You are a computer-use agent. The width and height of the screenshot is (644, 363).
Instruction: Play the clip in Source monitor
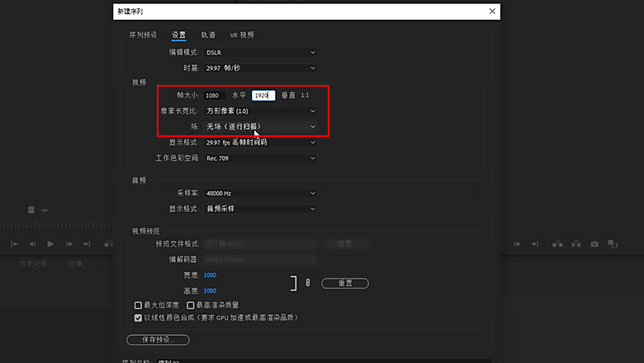50,244
